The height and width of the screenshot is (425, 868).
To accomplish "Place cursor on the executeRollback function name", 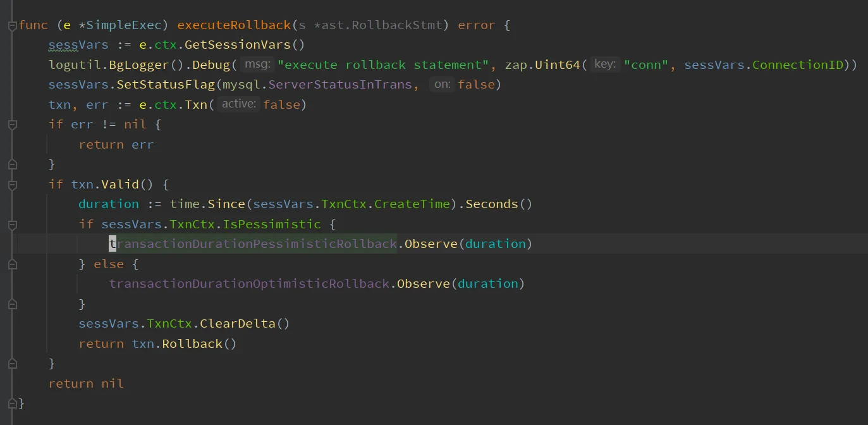I will pos(234,25).
